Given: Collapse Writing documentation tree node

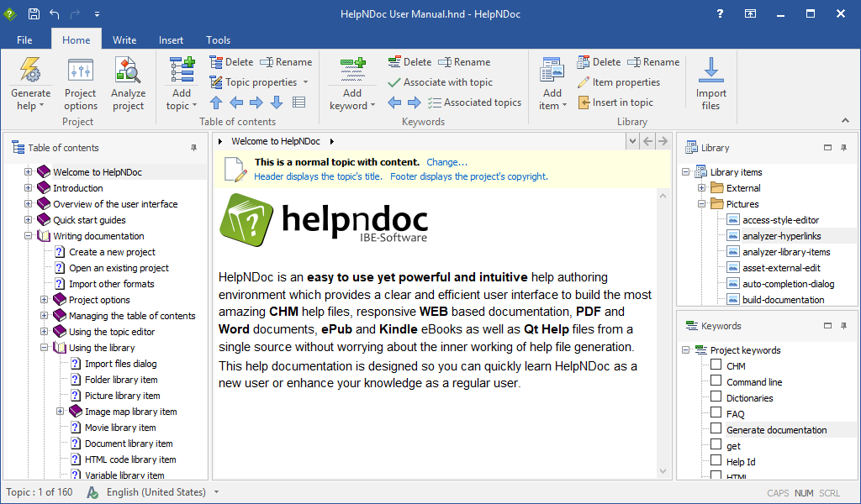Looking at the screenshot, I should [x=28, y=236].
